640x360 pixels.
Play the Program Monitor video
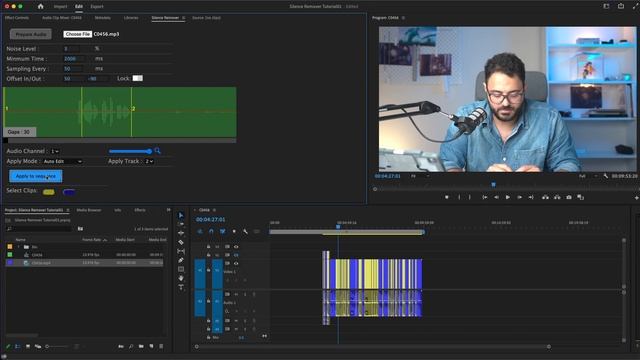(508, 197)
